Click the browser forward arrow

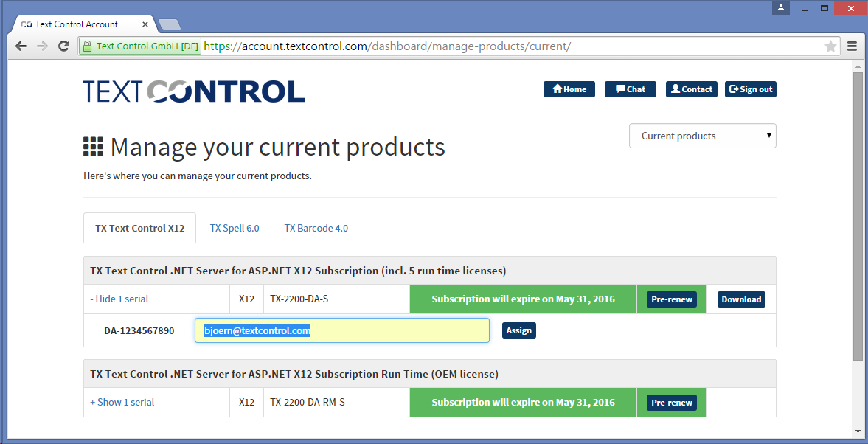[x=42, y=46]
